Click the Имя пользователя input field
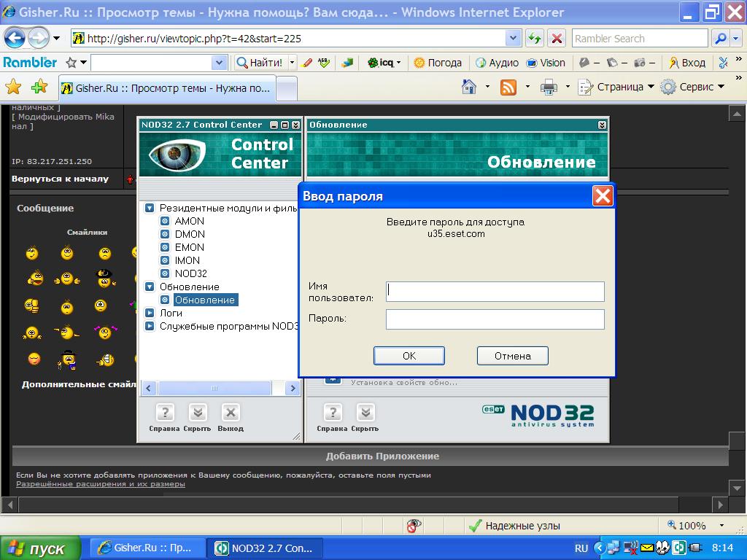The image size is (747, 560). coord(495,291)
